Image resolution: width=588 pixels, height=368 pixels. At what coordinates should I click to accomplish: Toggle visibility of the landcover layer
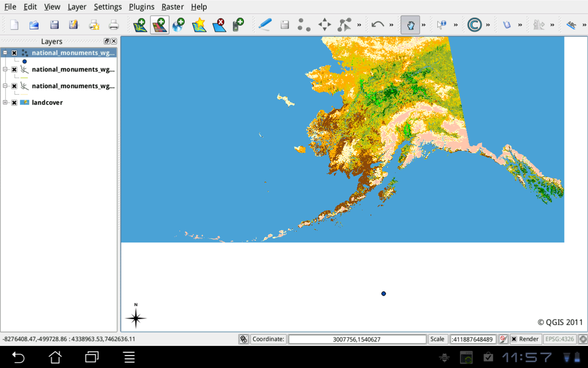tap(14, 103)
